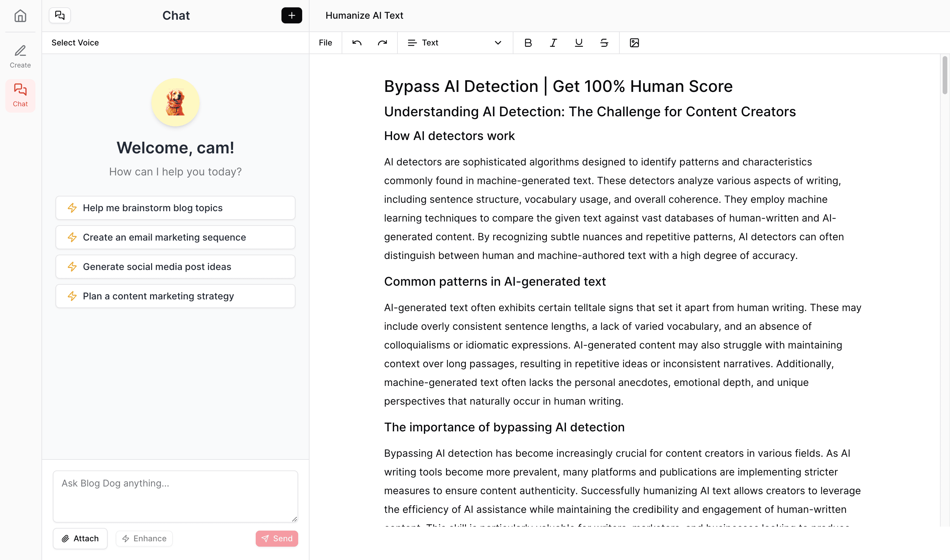Choose 'Help me brainstorm blog topics' suggestion
Screen dimensions: 950x560
175,208
